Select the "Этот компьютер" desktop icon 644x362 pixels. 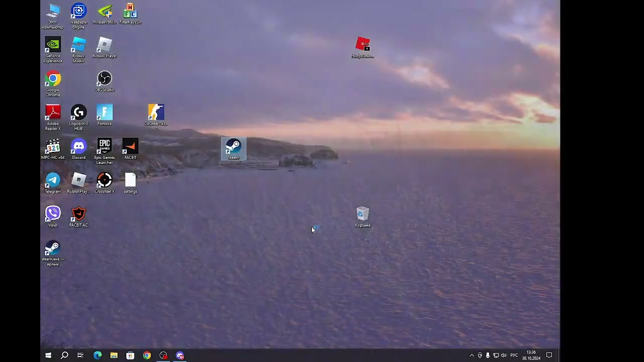(x=53, y=16)
